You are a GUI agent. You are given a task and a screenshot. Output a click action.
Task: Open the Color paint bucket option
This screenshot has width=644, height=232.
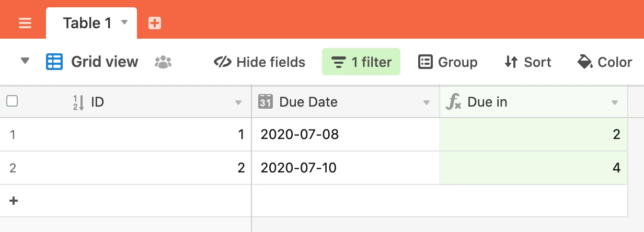click(x=604, y=62)
